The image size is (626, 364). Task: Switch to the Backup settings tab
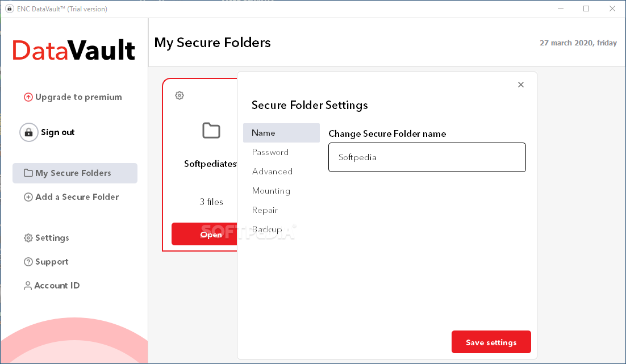(267, 229)
